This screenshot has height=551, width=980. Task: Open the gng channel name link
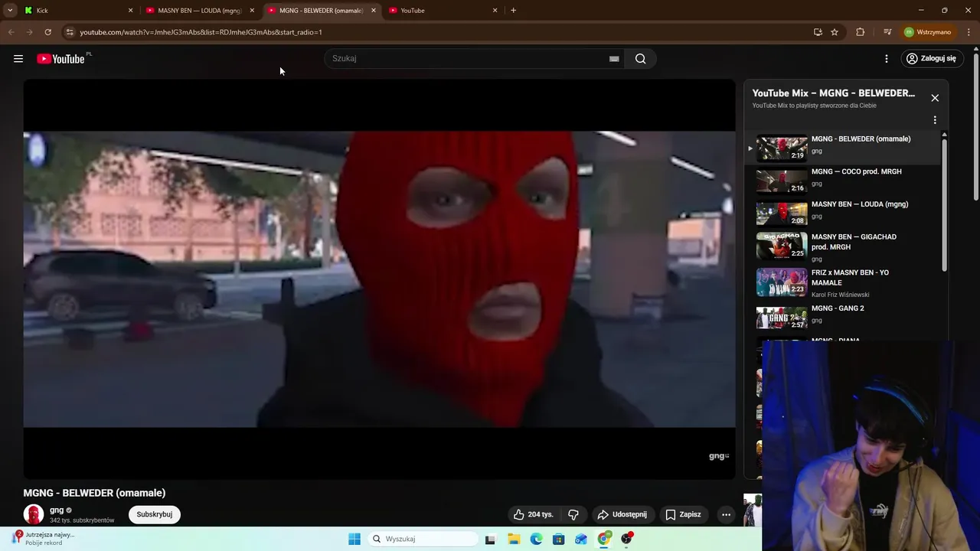[x=57, y=510]
